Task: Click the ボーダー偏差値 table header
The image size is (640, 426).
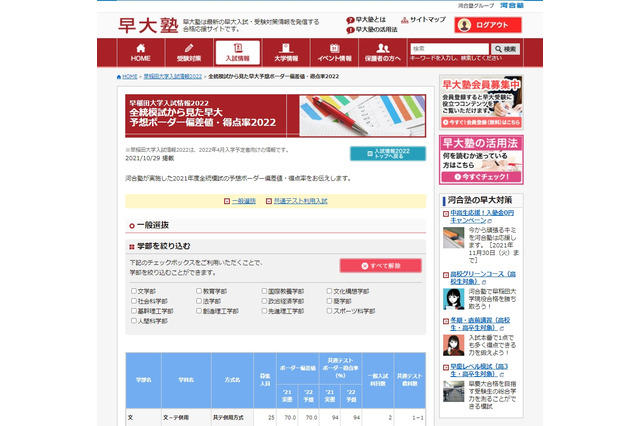Action: pos(298,368)
